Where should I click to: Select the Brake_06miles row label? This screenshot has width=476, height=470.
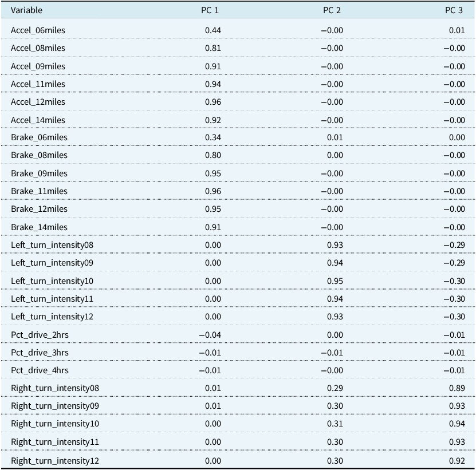click(39, 137)
